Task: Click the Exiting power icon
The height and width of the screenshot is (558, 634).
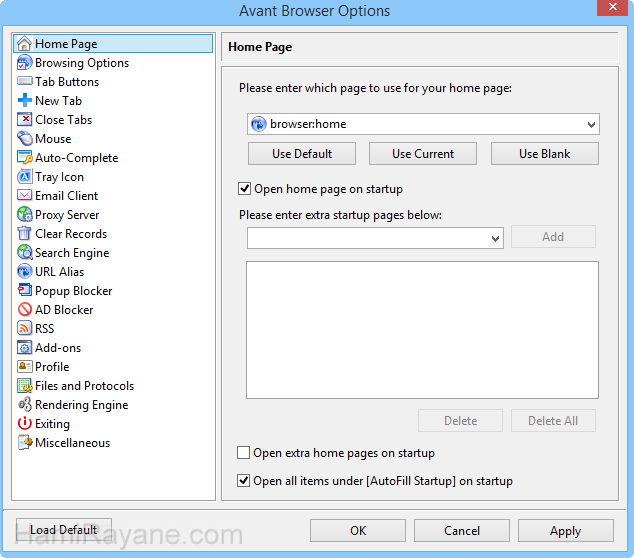Action: (25, 424)
